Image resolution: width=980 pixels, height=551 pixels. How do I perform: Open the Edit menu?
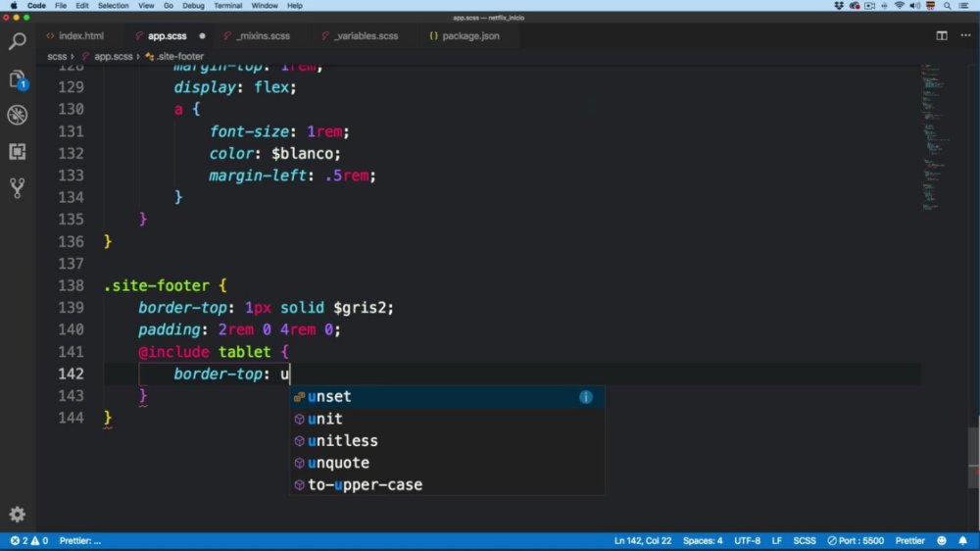82,6
